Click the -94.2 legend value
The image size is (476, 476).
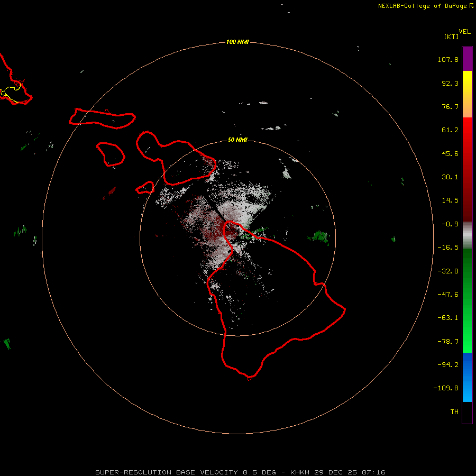tap(448, 364)
